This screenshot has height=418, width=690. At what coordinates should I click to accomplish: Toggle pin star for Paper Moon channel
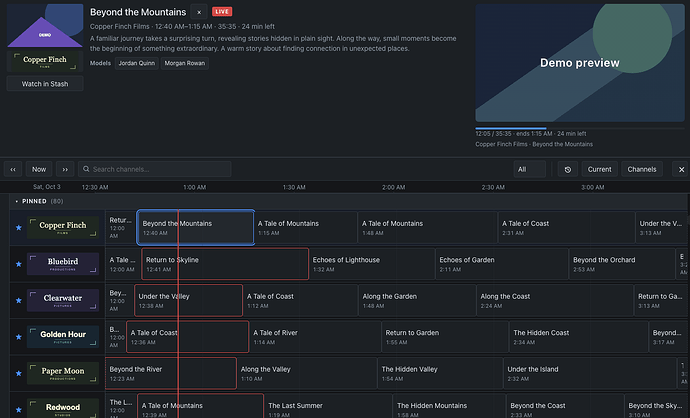click(x=18, y=374)
